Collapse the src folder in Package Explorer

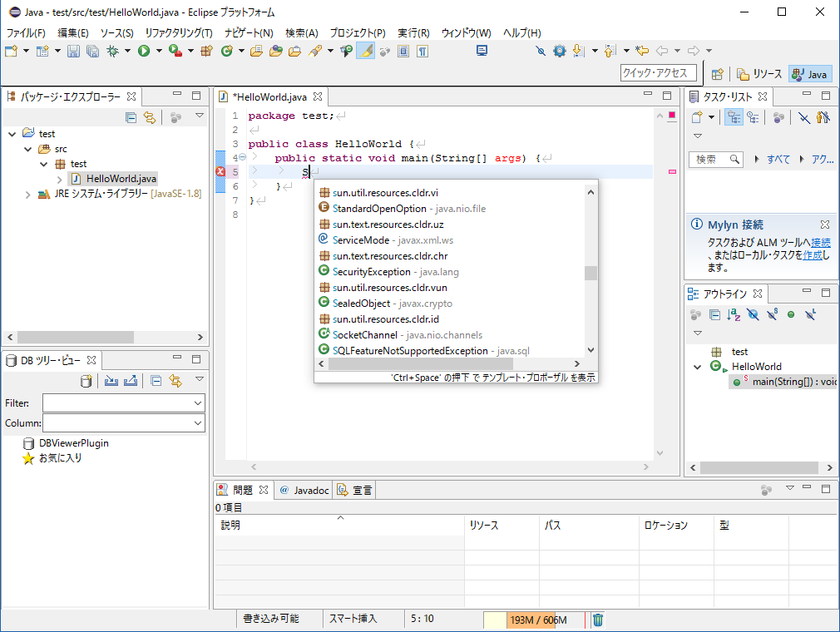pos(27,149)
